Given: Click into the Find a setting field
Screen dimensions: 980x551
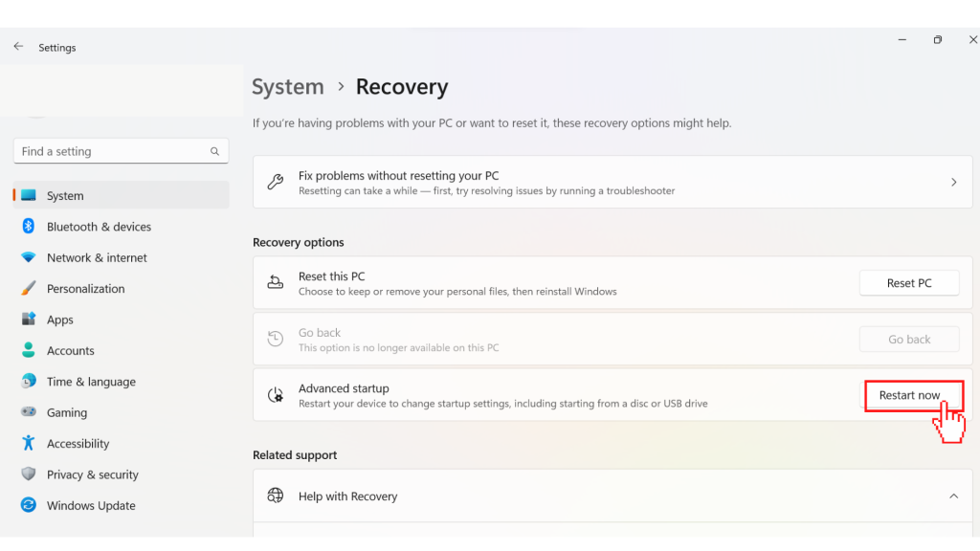Looking at the screenshot, I should click(x=122, y=150).
